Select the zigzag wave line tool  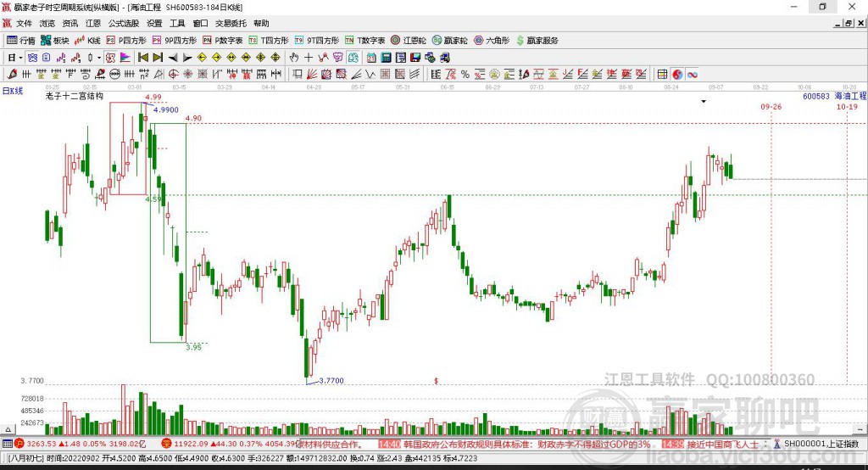(370, 75)
